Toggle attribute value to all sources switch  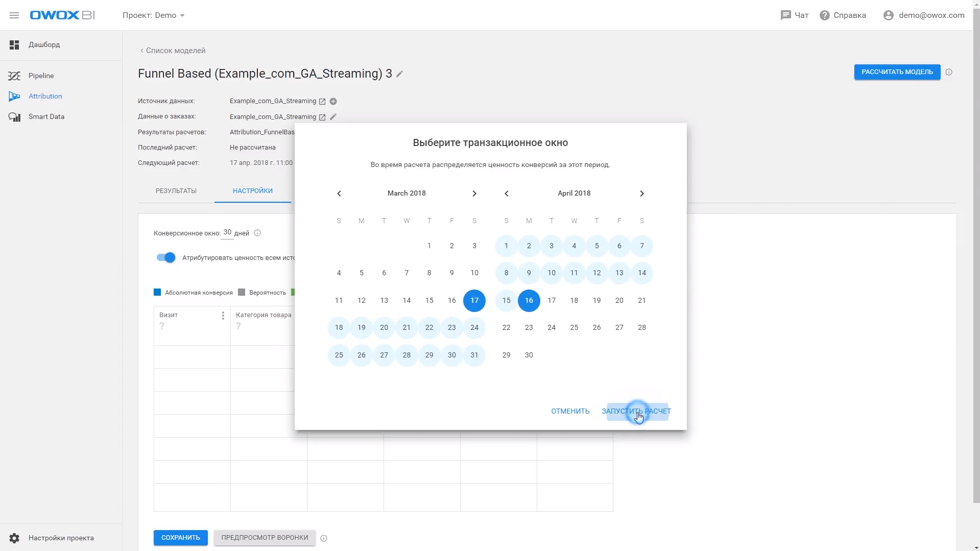(x=166, y=257)
